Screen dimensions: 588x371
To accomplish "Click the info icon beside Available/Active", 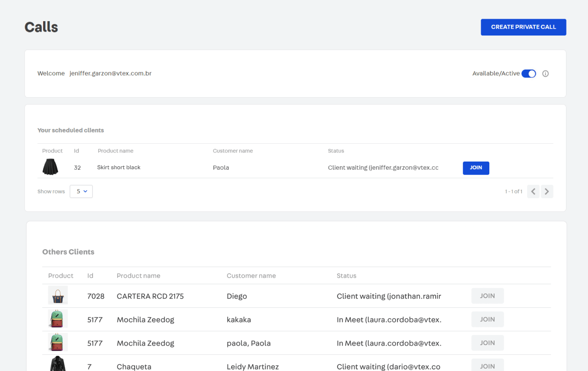I will tap(545, 74).
